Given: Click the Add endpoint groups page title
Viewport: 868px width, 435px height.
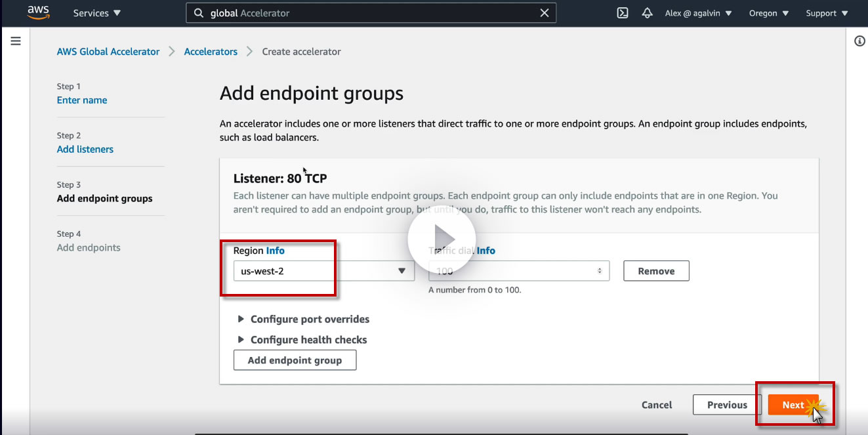Looking at the screenshot, I should (x=312, y=93).
